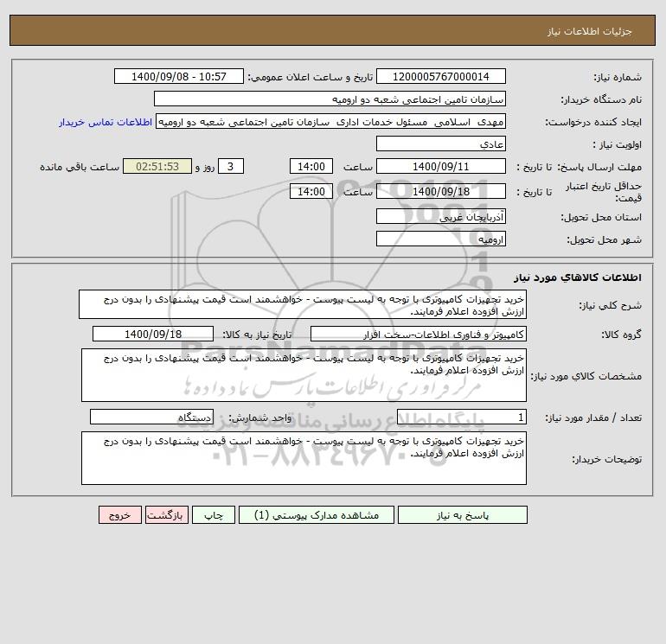Click the مهلت ارسال پاسخ label
Screen dimensions: 666x644
[600, 167]
